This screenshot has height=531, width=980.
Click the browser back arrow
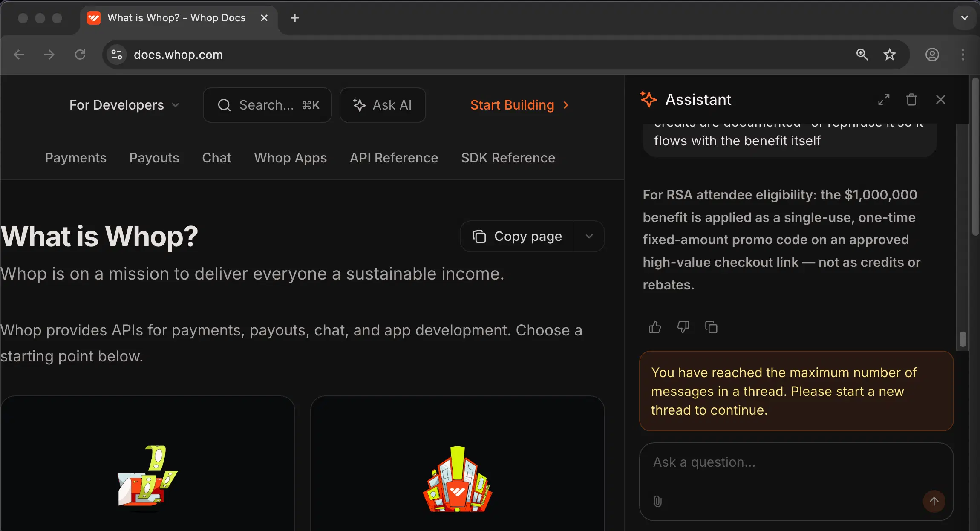point(19,55)
